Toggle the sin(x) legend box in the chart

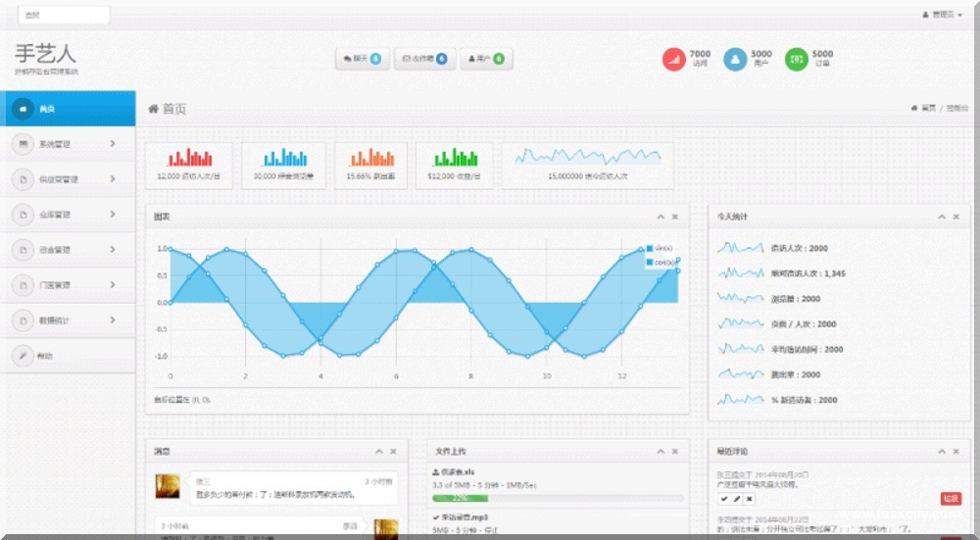pos(650,248)
